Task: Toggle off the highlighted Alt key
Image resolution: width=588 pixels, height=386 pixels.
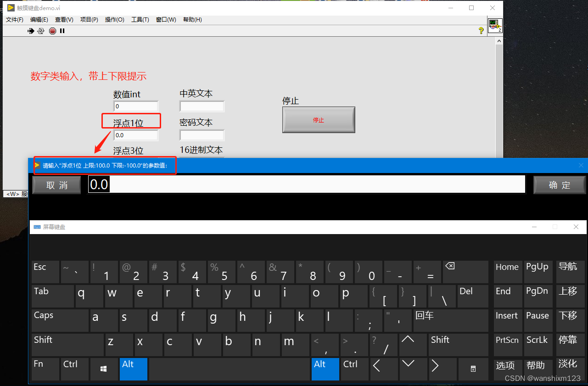Action: (134, 369)
